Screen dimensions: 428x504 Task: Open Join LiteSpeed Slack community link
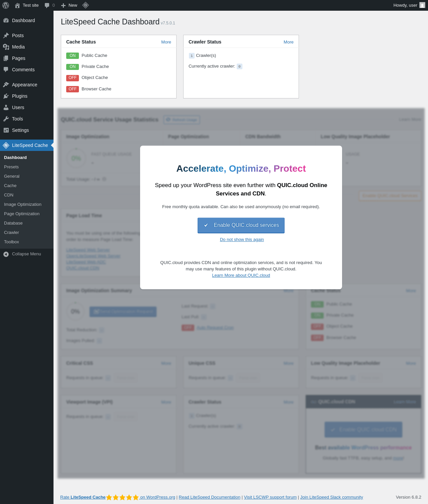[x=331, y=497]
